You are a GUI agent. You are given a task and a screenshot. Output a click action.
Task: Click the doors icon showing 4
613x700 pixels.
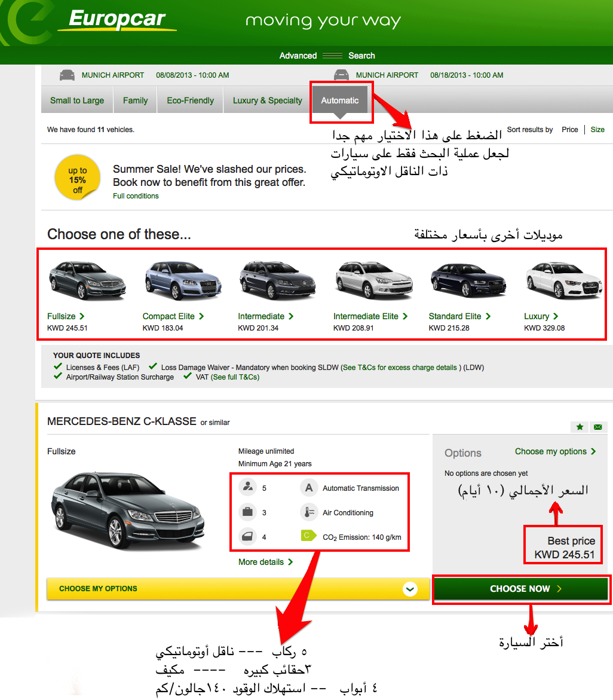point(247,536)
